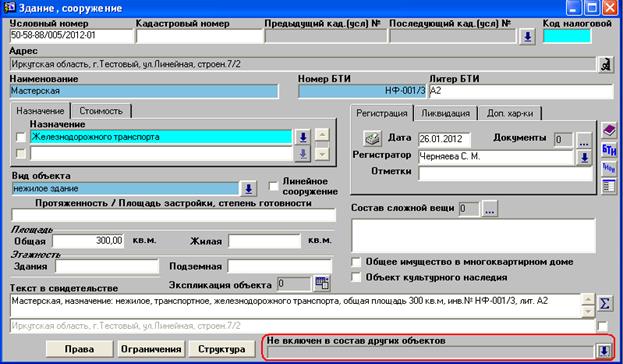
Task: Check Общее имущество в многоквартирном доме
Action: point(356,262)
